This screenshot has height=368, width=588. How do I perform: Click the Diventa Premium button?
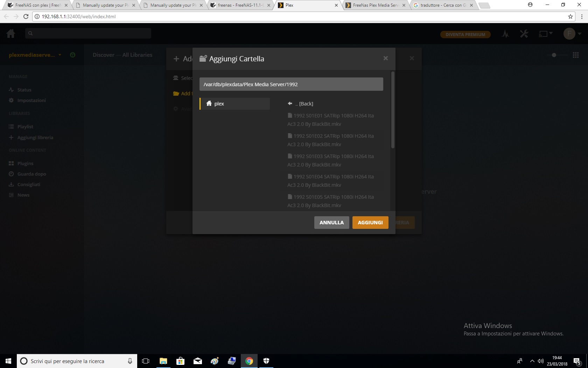coord(465,34)
